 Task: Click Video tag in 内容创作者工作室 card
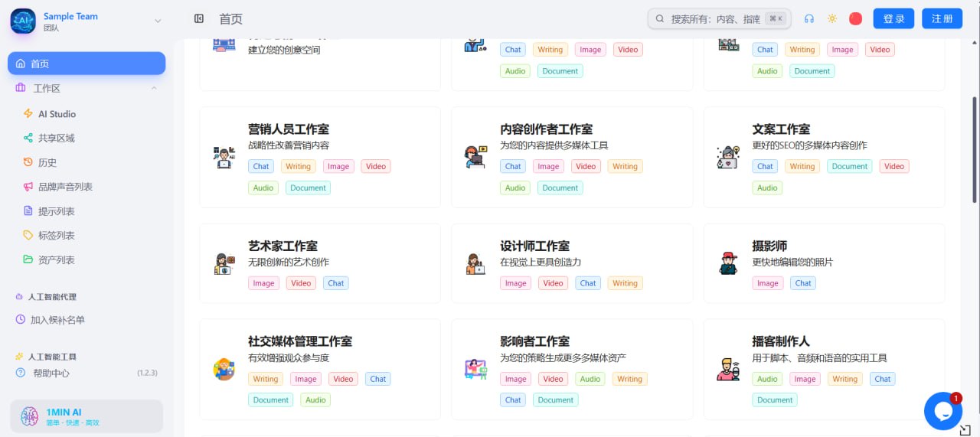point(586,166)
